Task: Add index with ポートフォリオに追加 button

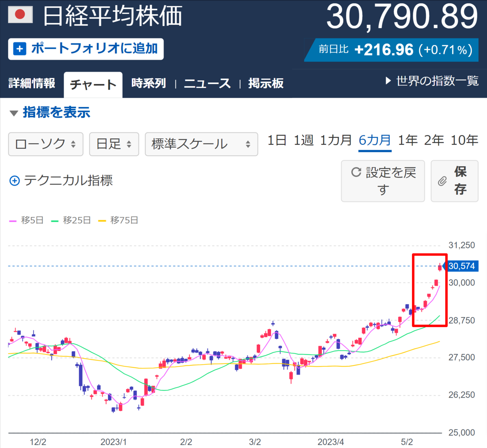Action: click(86, 49)
